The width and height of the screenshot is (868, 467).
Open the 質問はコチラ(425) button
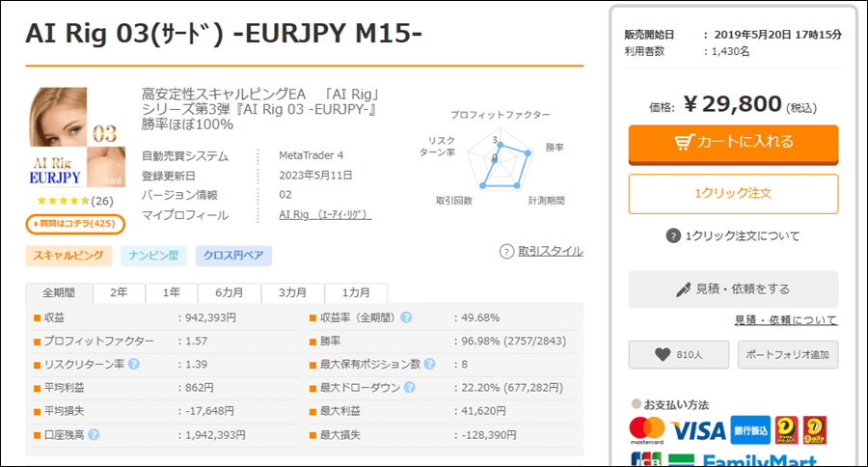[75, 224]
